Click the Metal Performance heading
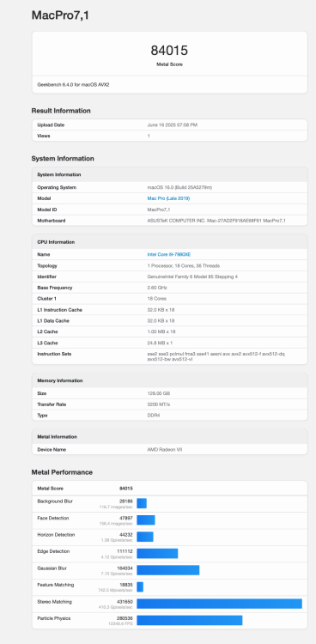The height and width of the screenshot is (644, 316). [62, 472]
